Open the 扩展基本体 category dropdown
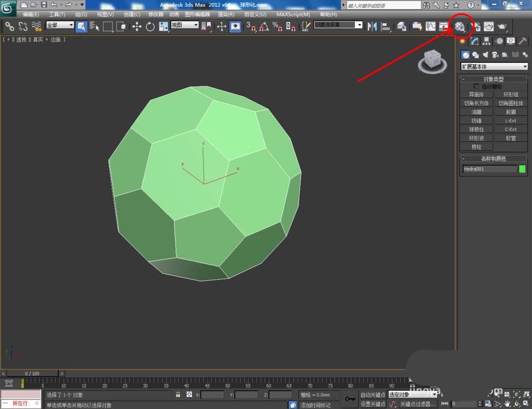 [494, 67]
